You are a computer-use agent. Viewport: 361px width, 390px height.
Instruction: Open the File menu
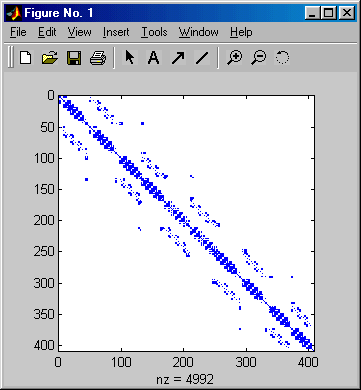pos(18,32)
